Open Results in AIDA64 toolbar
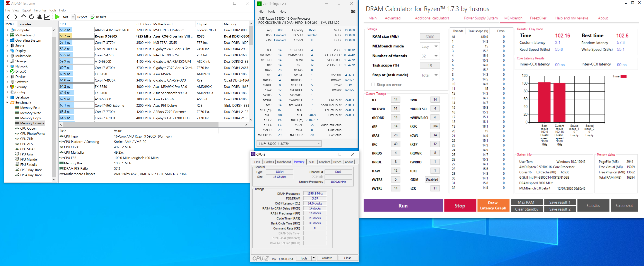 coord(98,17)
